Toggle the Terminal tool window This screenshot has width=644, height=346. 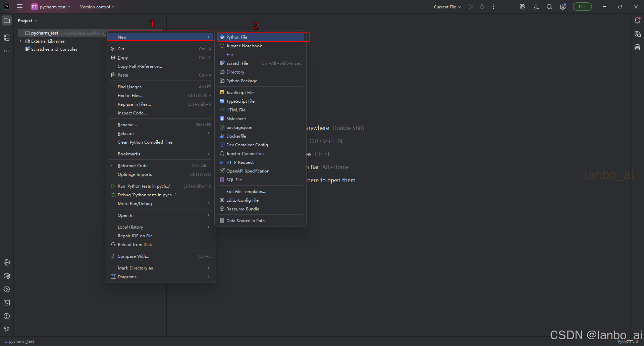tap(7, 303)
